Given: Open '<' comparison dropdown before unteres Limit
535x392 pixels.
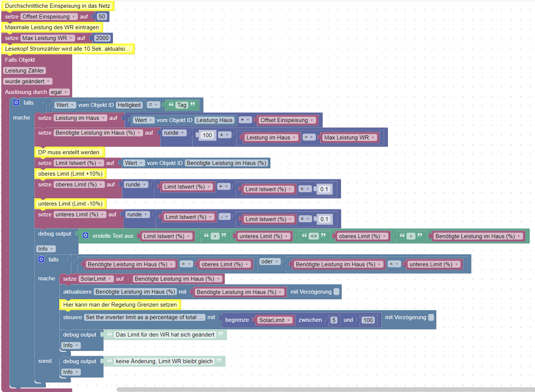Looking at the screenshot, I should (394, 264).
